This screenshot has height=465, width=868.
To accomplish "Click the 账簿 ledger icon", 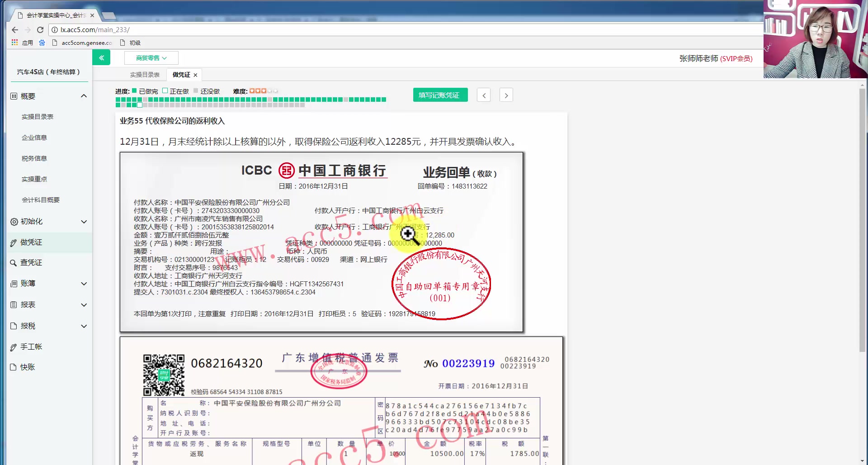I will pos(14,284).
